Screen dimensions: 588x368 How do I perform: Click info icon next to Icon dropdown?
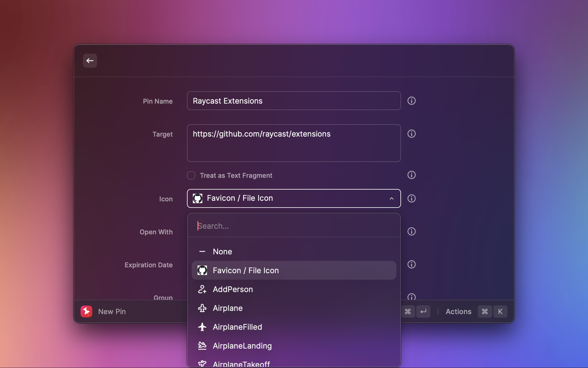[x=411, y=198]
